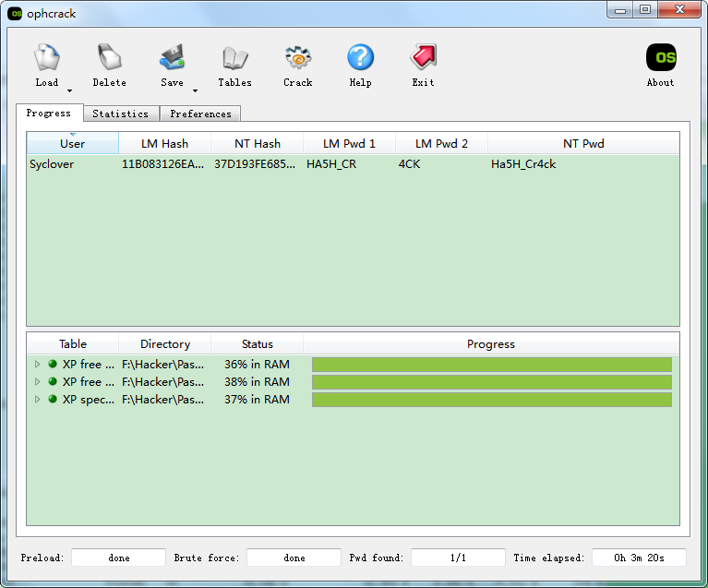Minimize the ophcrack window
This screenshot has height=588, width=708.
tap(620, 9)
